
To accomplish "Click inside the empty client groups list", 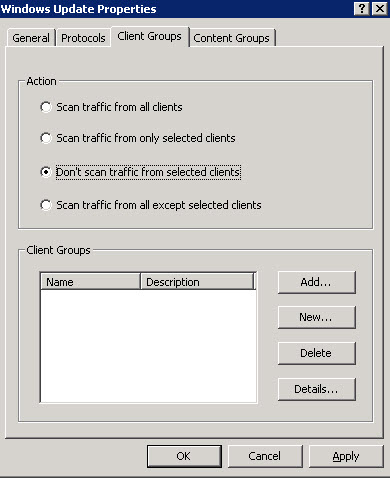I will coord(148,346).
